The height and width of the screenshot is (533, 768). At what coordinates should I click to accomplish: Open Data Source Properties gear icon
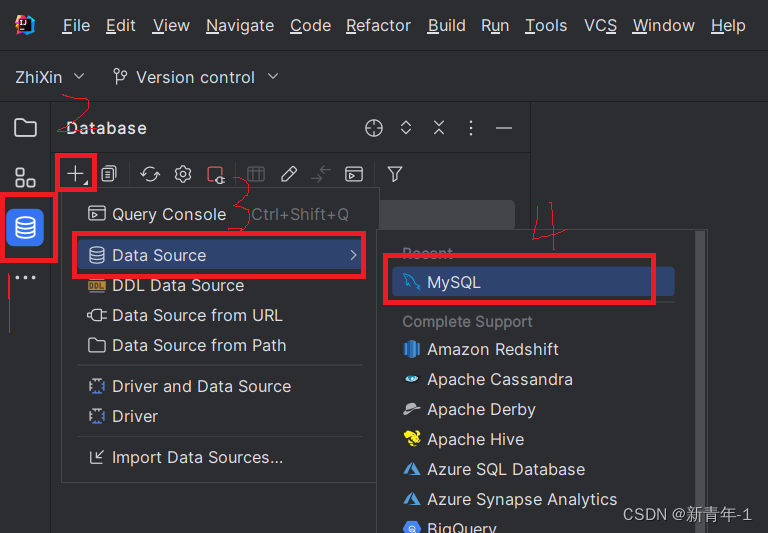(183, 174)
